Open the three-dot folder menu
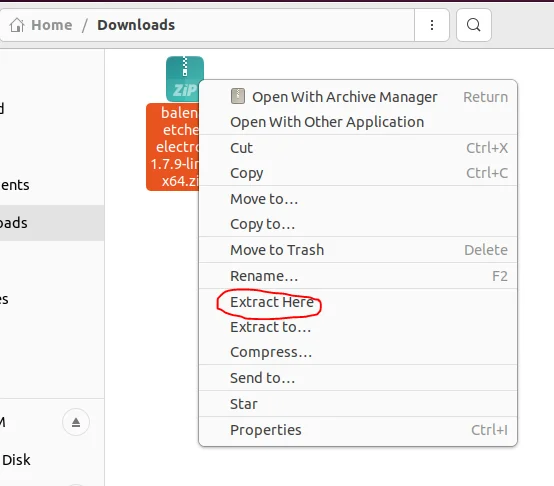This screenshot has height=486, width=554. click(432, 25)
